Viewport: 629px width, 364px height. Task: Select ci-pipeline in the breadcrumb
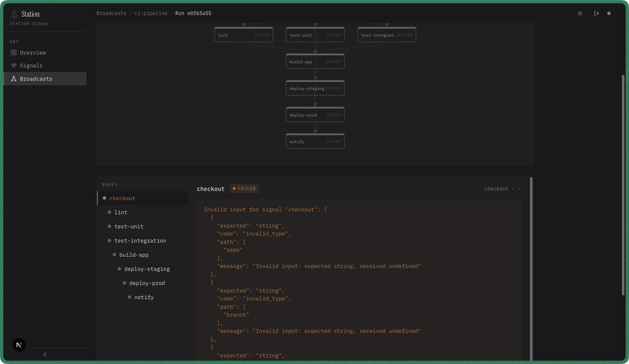pyautogui.click(x=151, y=13)
